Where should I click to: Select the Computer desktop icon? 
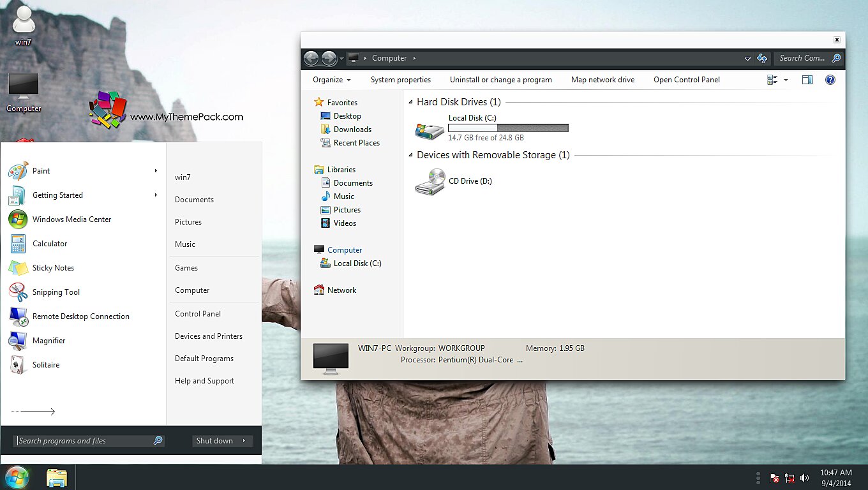coord(24,93)
